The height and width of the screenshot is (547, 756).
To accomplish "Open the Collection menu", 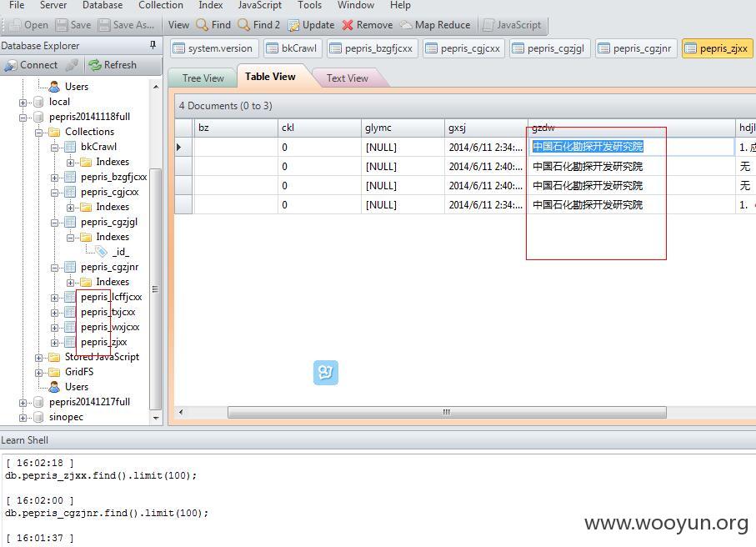I will (161, 5).
